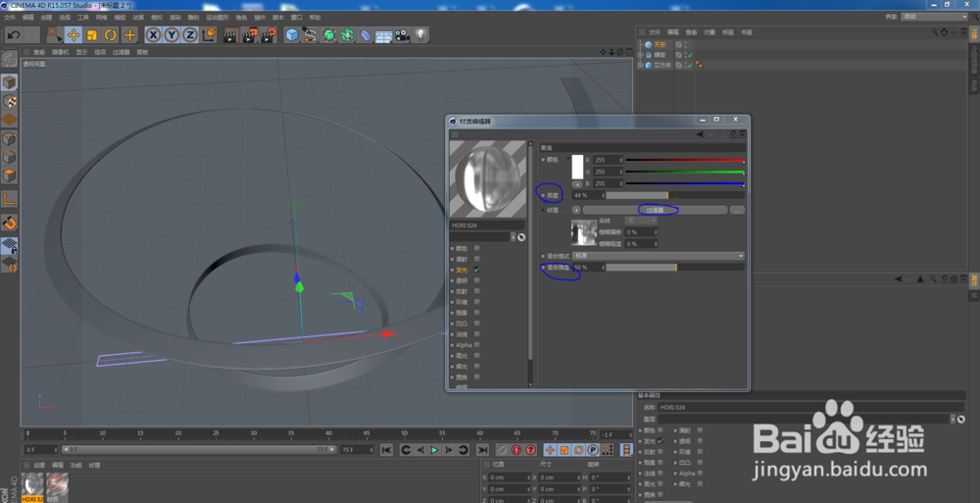Open the 运动图形 menu
This screenshot has width=980, height=503.
(217, 18)
